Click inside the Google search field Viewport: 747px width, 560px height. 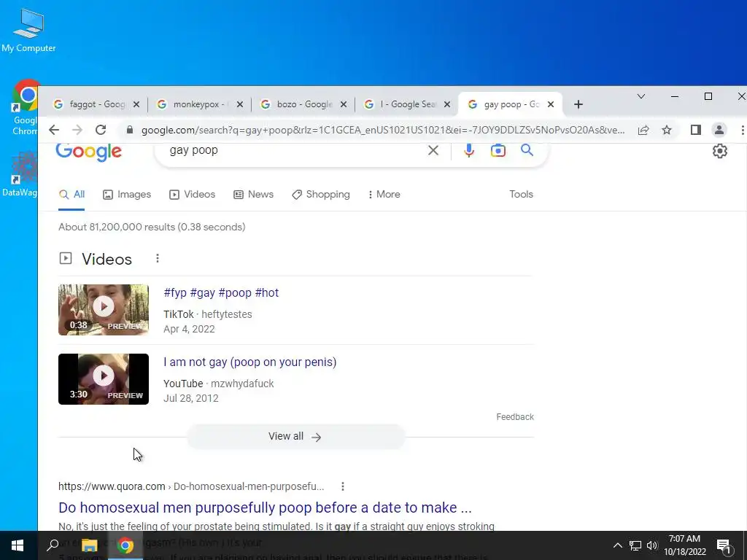click(x=295, y=150)
